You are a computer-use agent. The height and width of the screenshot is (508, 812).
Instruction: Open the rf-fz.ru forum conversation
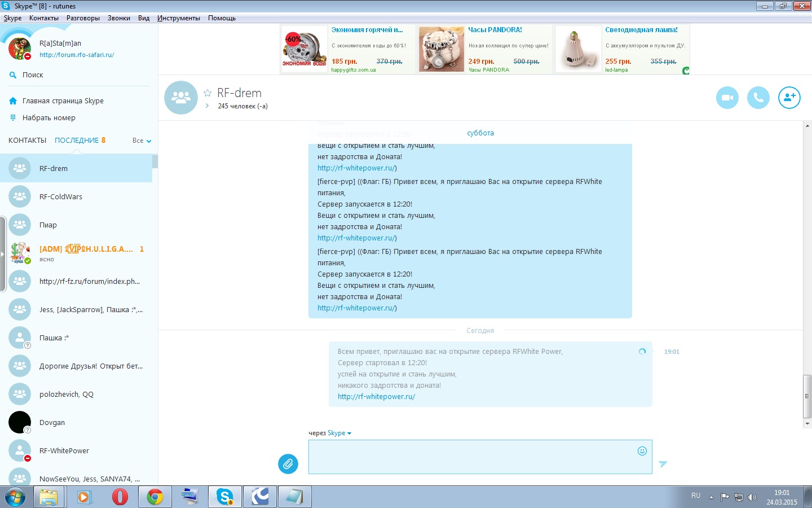pos(76,281)
